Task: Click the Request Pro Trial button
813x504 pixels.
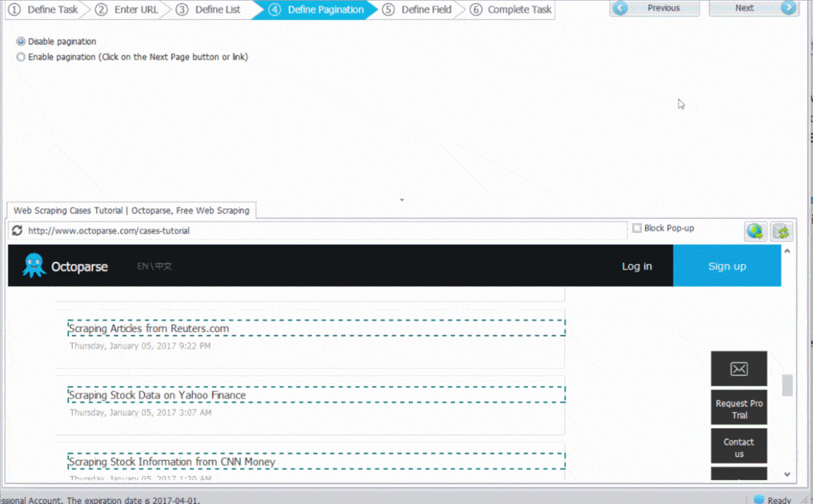Action: click(739, 408)
